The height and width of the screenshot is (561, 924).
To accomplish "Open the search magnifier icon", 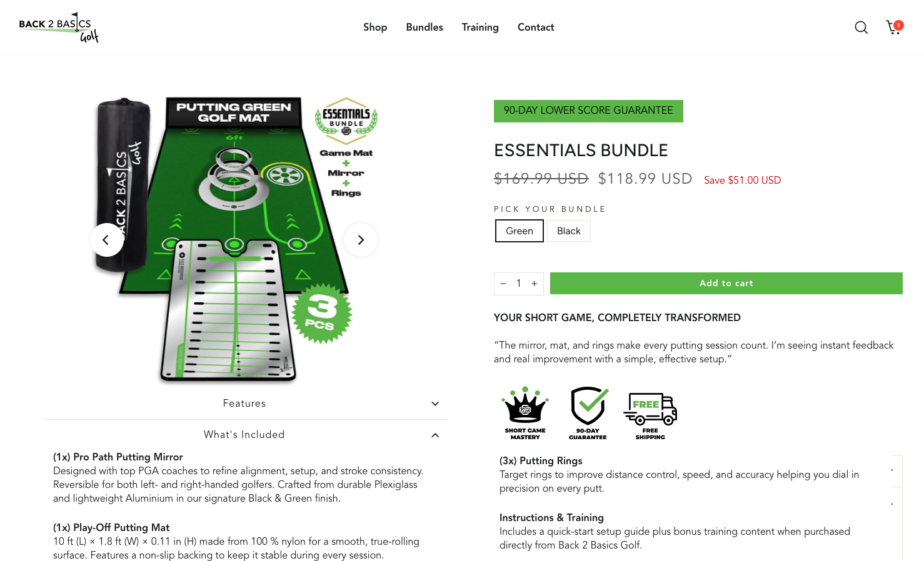I will (x=861, y=27).
